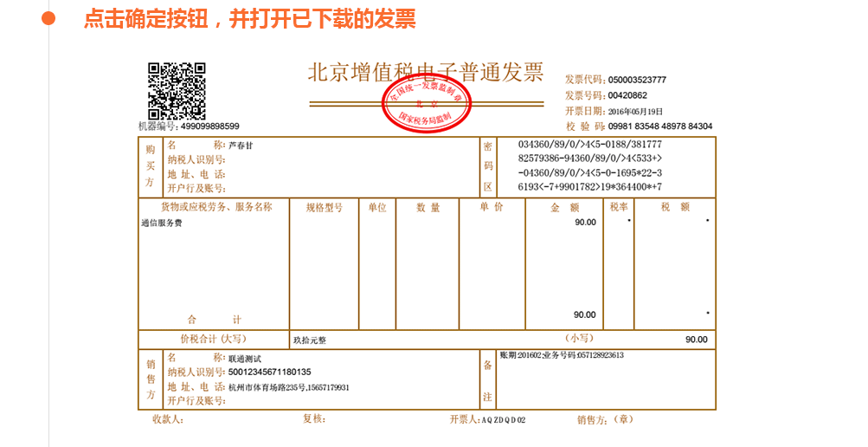Click the buyer's 地址、电话 label
The width and height of the screenshot is (868, 447).
pos(196,174)
